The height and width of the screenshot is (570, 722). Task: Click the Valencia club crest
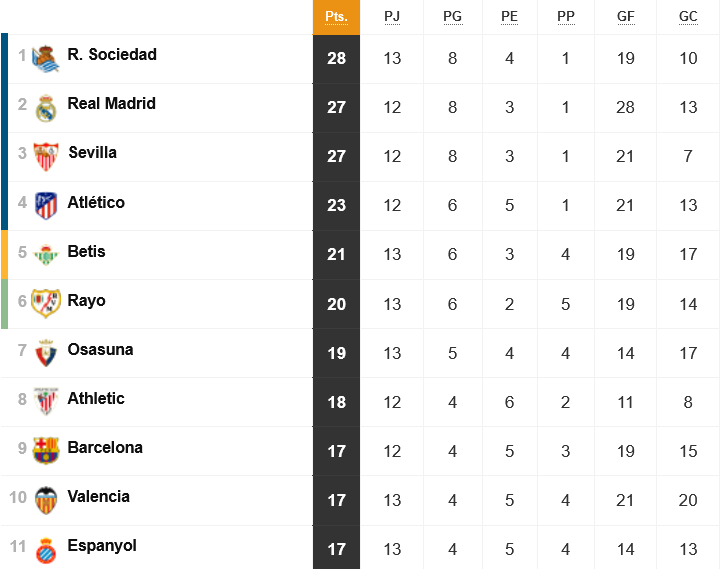pyautogui.click(x=46, y=500)
